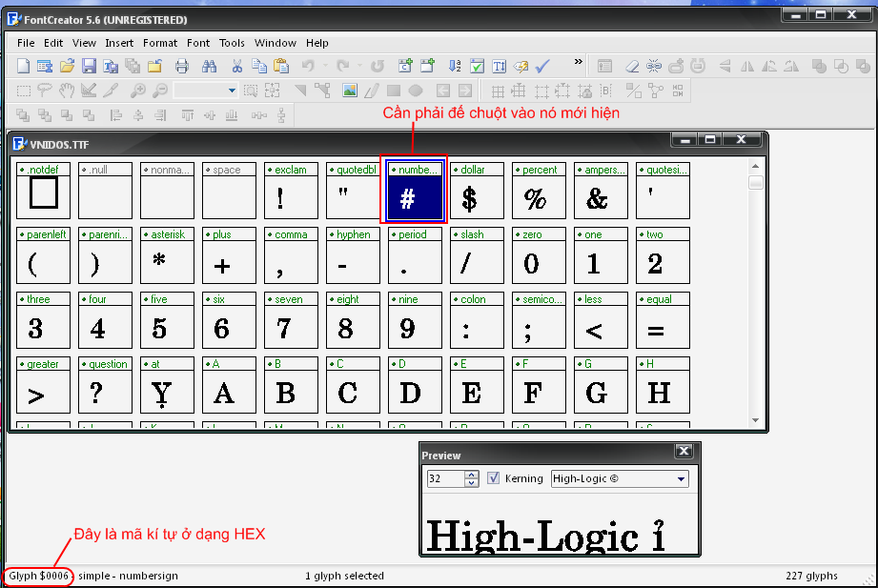Screen dimensions: 878x588
Task: Select the rectangle selection tool icon
Action: coord(24,91)
